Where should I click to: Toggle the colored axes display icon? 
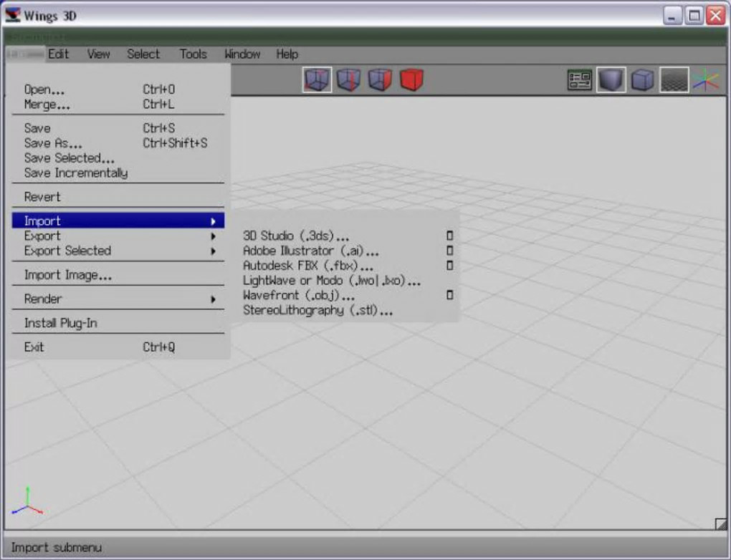[x=706, y=79]
